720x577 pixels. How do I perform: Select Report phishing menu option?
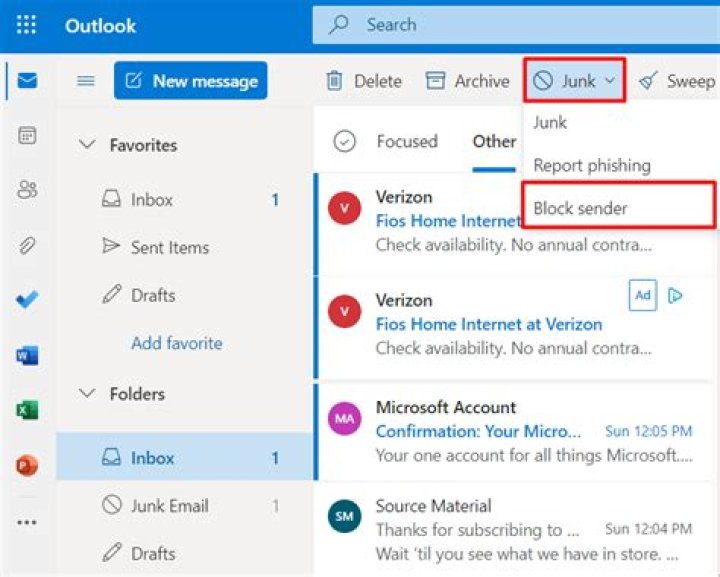591,165
